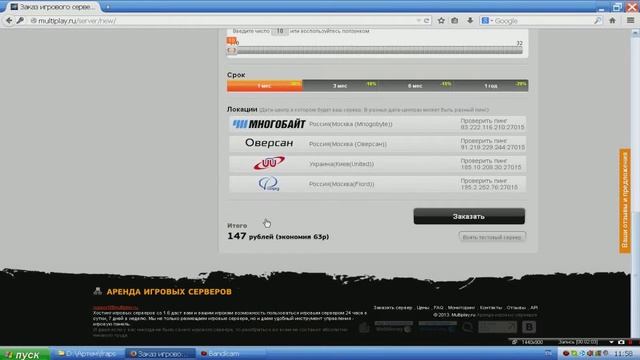Viewport: 640px width, 360px height.
Task: Click the blue Fiord datacenter logo
Action: pyautogui.click(x=269, y=184)
